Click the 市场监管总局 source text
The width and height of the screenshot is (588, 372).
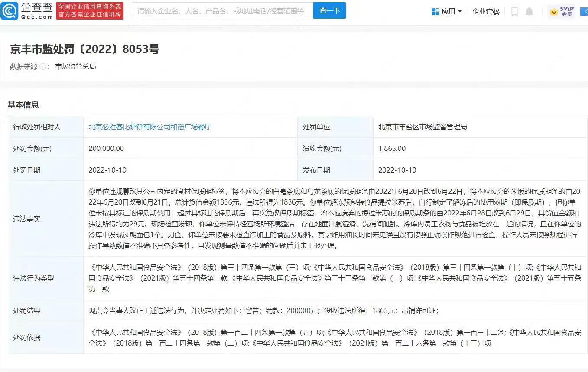click(75, 66)
